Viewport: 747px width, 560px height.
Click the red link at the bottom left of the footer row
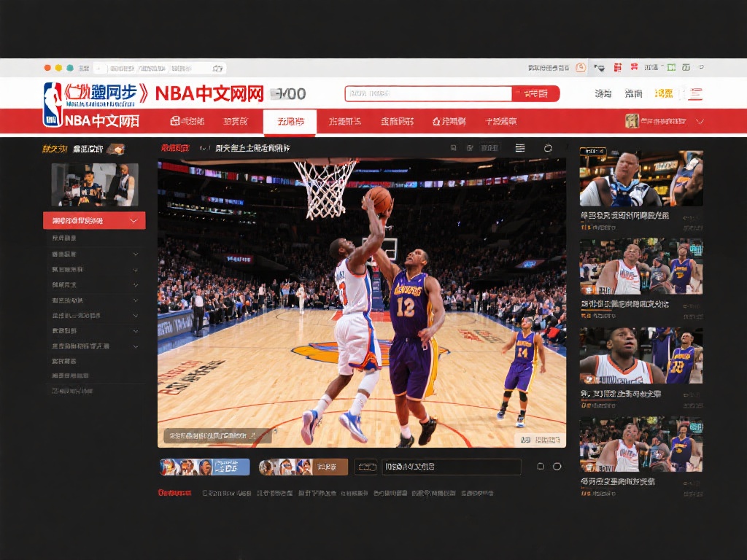click(175, 493)
